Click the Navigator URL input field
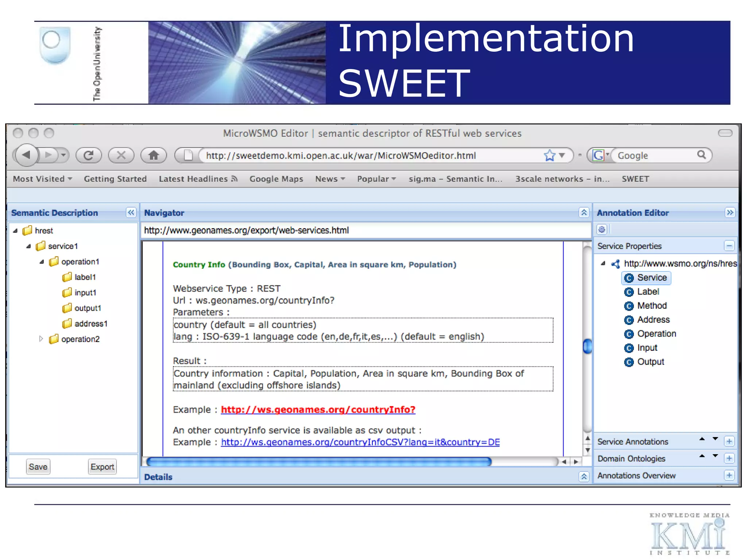The image size is (747, 560). pyautogui.click(x=366, y=230)
